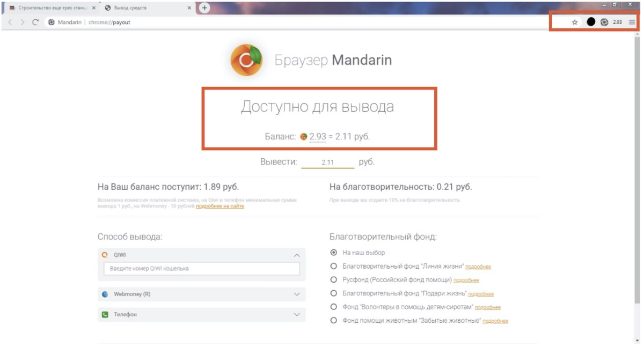Click the Mandarin coin icon in toolbar

[x=604, y=22]
